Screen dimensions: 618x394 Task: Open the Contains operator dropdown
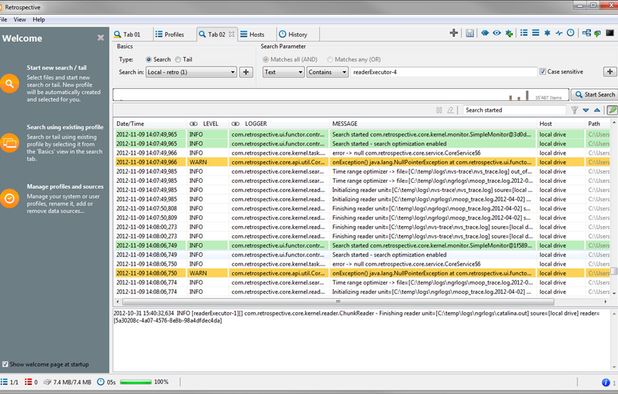coord(327,72)
